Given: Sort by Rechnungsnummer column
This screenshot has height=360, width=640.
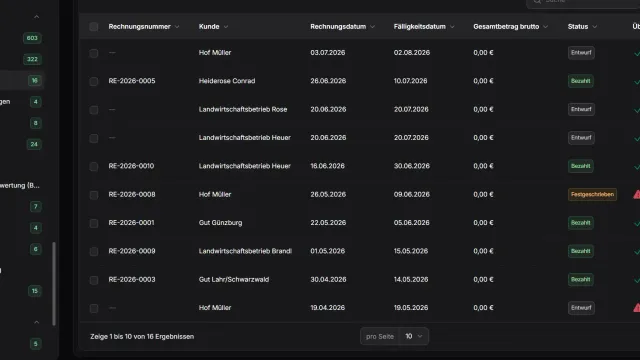Looking at the screenshot, I should click(144, 27).
